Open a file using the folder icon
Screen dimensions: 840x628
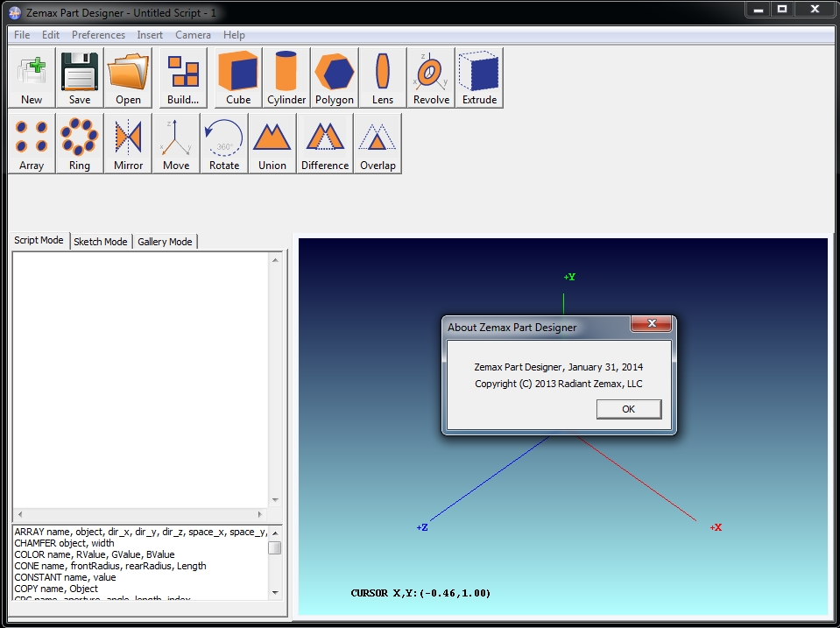128,78
